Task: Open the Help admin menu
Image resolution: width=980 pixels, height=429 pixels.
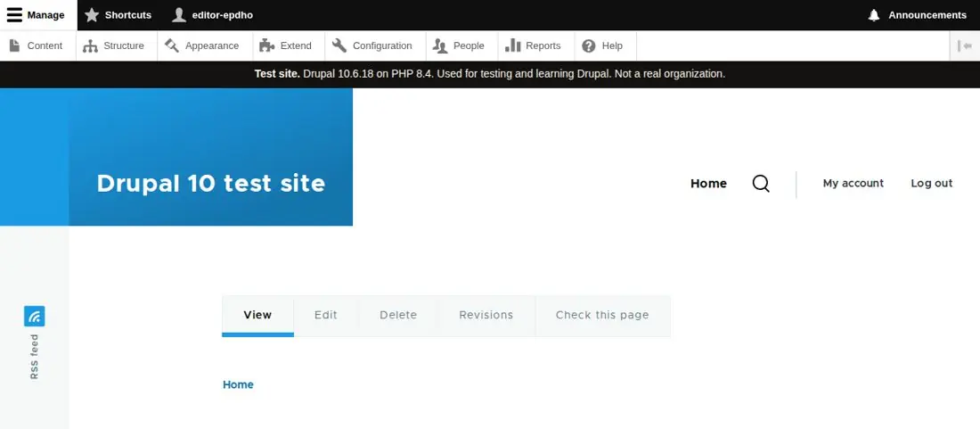Action: tap(605, 45)
